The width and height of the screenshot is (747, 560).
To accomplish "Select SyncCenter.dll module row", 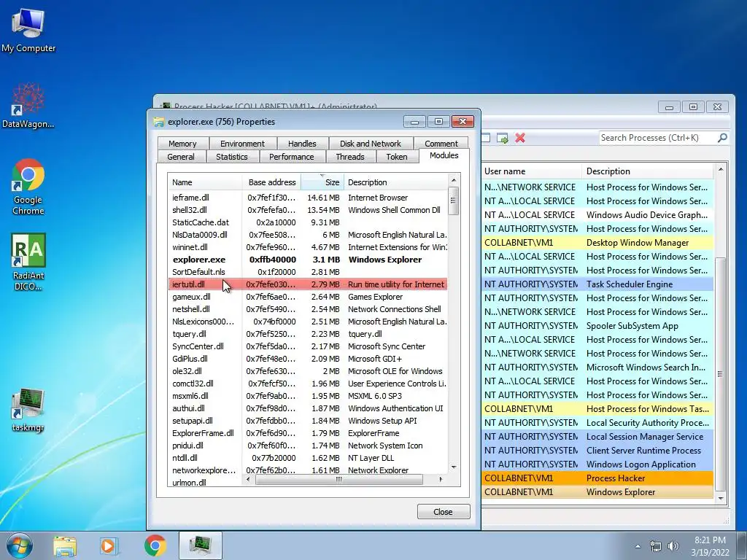I will [308, 346].
